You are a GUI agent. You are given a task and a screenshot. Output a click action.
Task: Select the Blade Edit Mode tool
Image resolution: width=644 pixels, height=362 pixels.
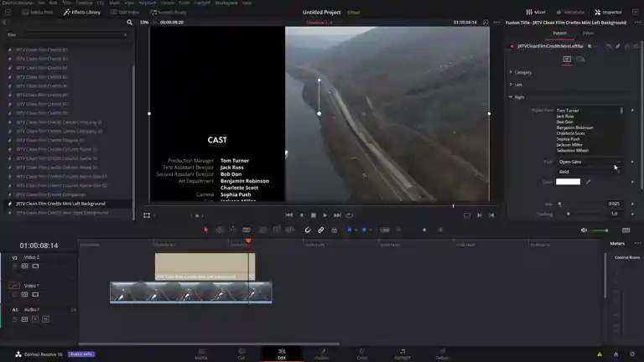pos(247,230)
